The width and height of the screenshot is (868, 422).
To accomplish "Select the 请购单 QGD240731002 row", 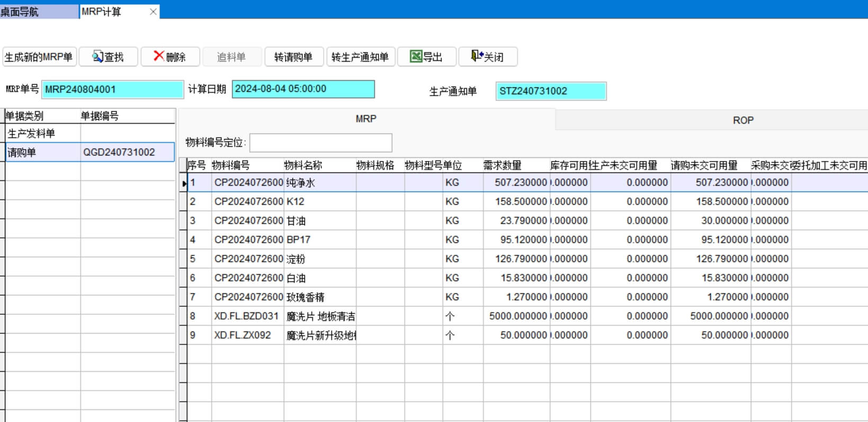I will (x=89, y=153).
